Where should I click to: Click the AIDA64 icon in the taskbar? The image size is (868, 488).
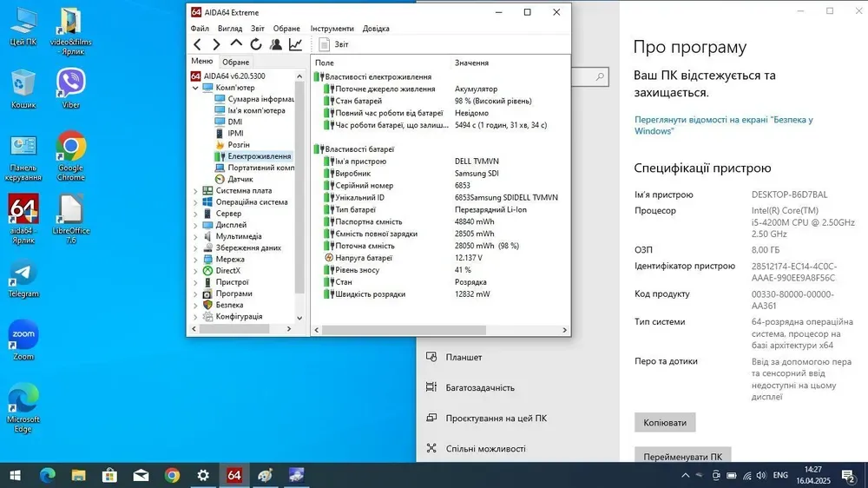coord(233,475)
